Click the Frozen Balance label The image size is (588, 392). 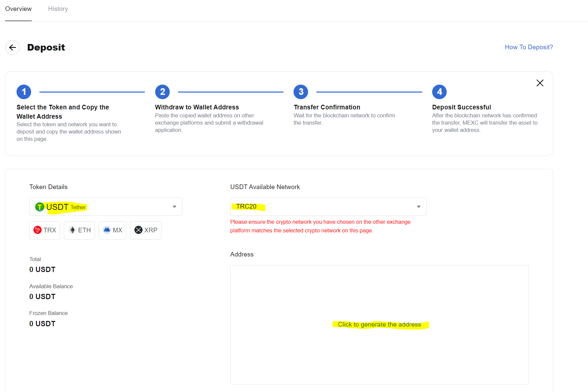point(48,313)
